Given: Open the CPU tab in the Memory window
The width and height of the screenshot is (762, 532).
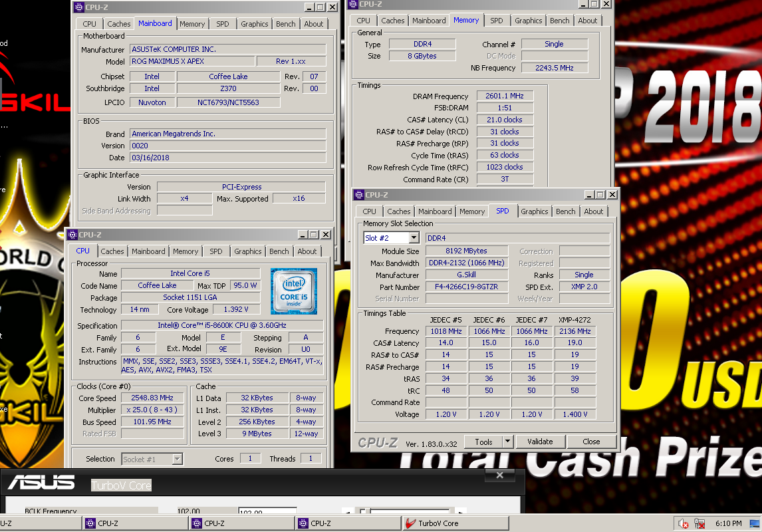Looking at the screenshot, I should pos(363,21).
